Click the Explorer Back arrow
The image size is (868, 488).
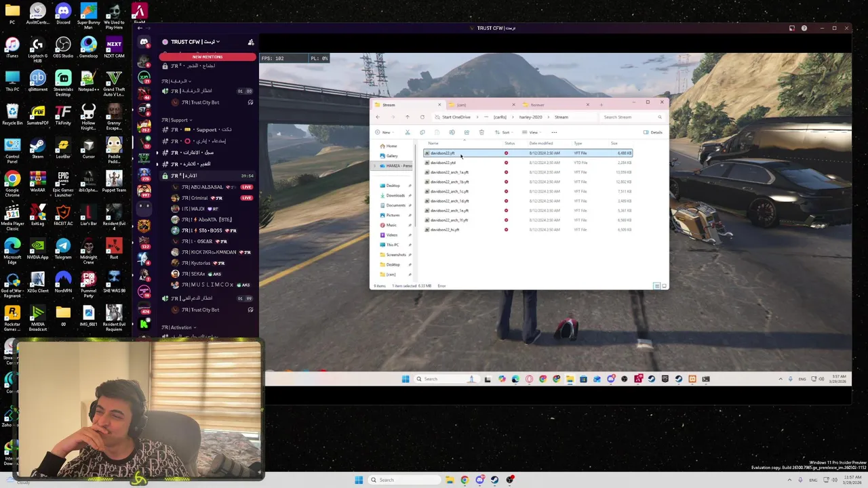(378, 117)
